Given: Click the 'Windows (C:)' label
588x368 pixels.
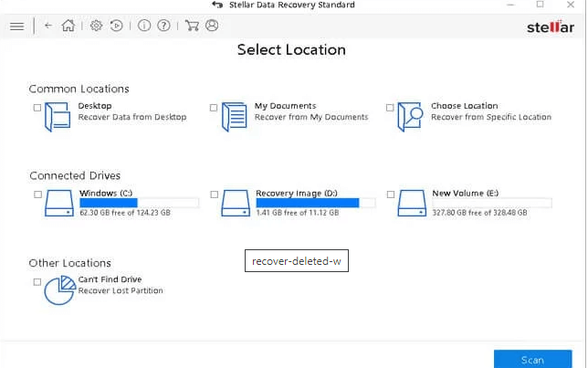Looking at the screenshot, I should pyautogui.click(x=106, y=194).
